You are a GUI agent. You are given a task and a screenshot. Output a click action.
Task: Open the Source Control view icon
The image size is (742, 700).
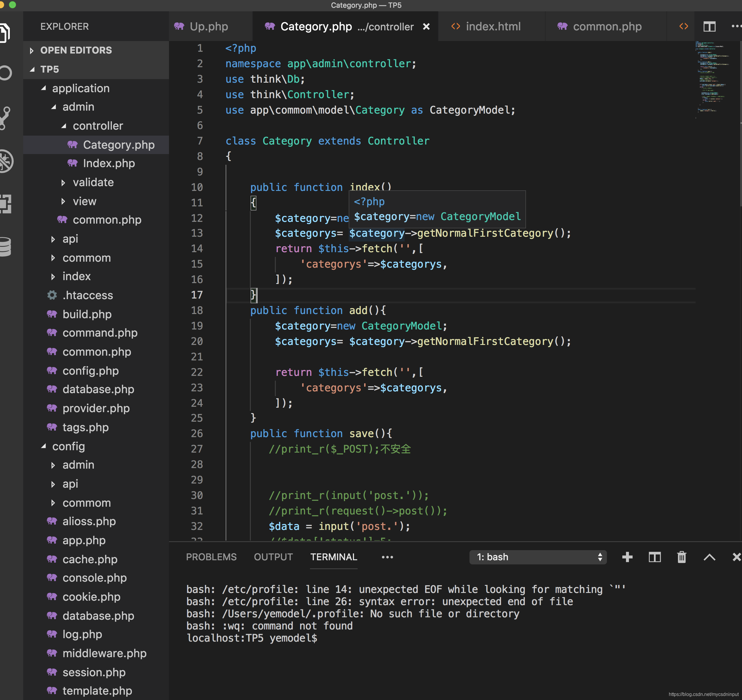(5, 118)
